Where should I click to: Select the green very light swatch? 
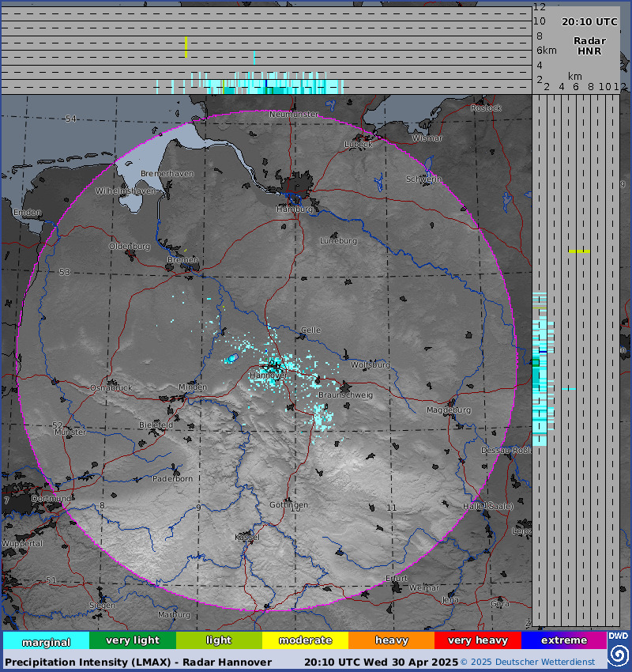tap(133, 640)
